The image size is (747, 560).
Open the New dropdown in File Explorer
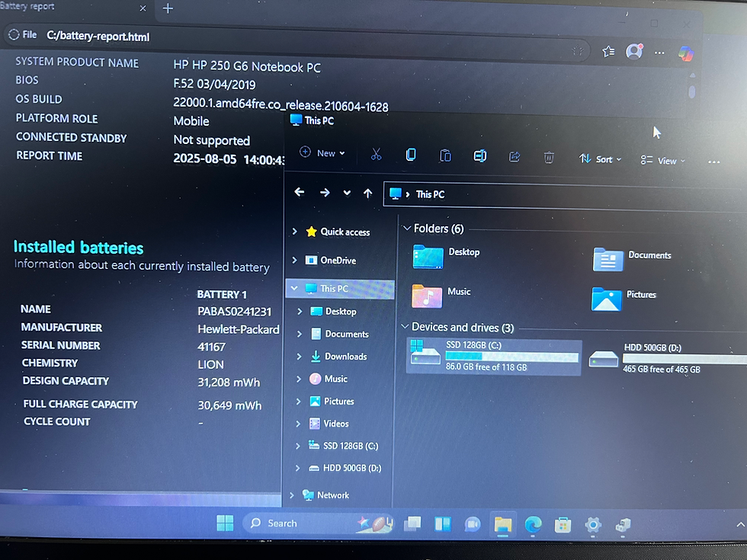click(x=322, y=153)
